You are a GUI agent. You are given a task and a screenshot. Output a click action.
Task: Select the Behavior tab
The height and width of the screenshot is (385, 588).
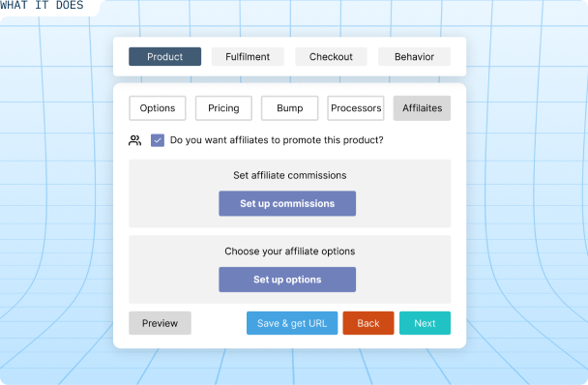click(x=414, y=57)
